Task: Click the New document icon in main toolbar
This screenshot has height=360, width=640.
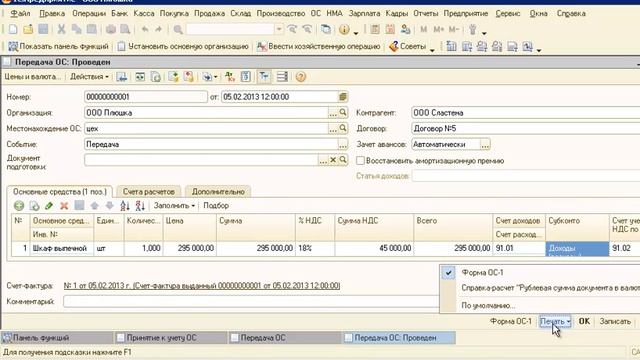Action: [x=13, y=29]
